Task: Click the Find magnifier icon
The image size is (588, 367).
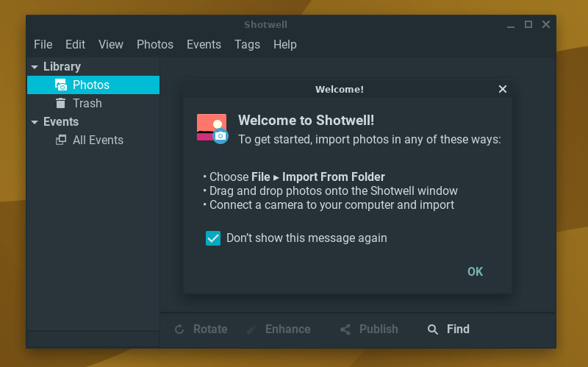Action: (x=433, y=329)
